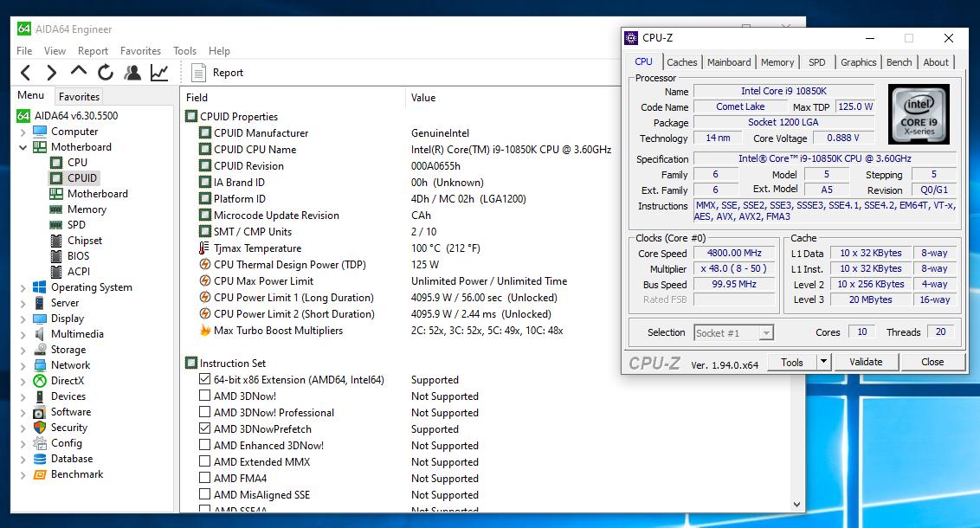The width and height of the screenshot is (980, 528).
Task: Toggle AMD 3DNow! Professional checkbox
Action: pyautogui.click(x=204, y=412)
